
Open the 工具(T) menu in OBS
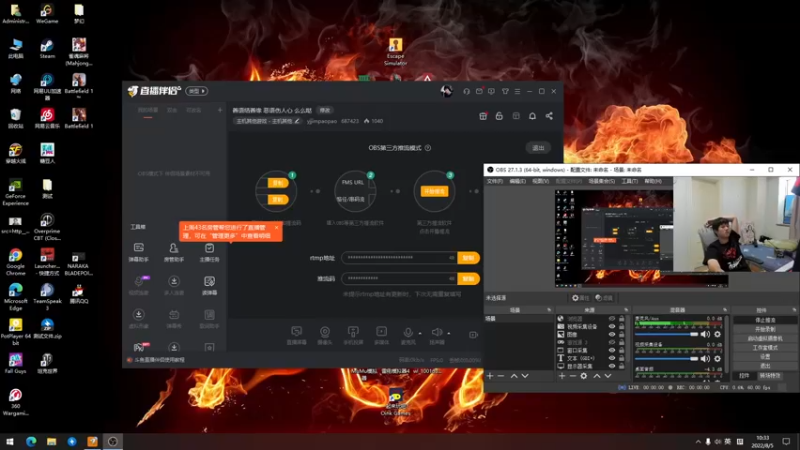point(630,181)
